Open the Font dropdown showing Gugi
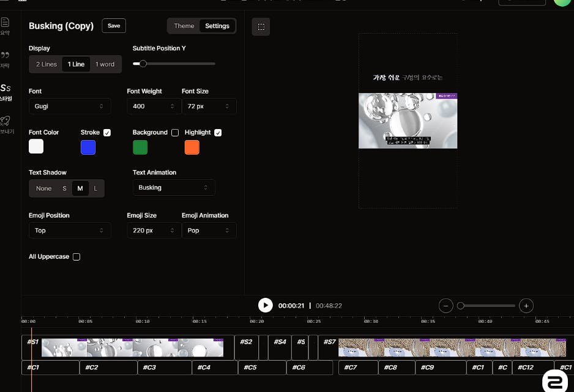The image size is (574, 392). (70, 106)
